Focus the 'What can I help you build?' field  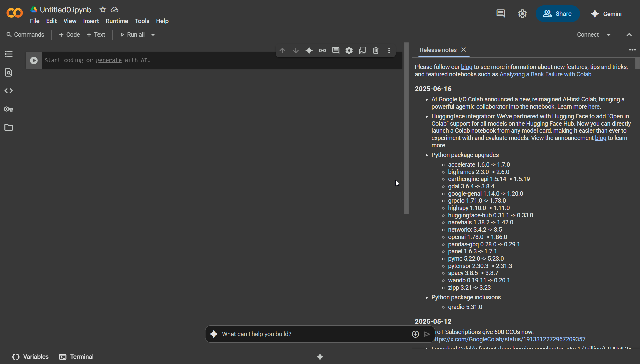pos(315,334)
